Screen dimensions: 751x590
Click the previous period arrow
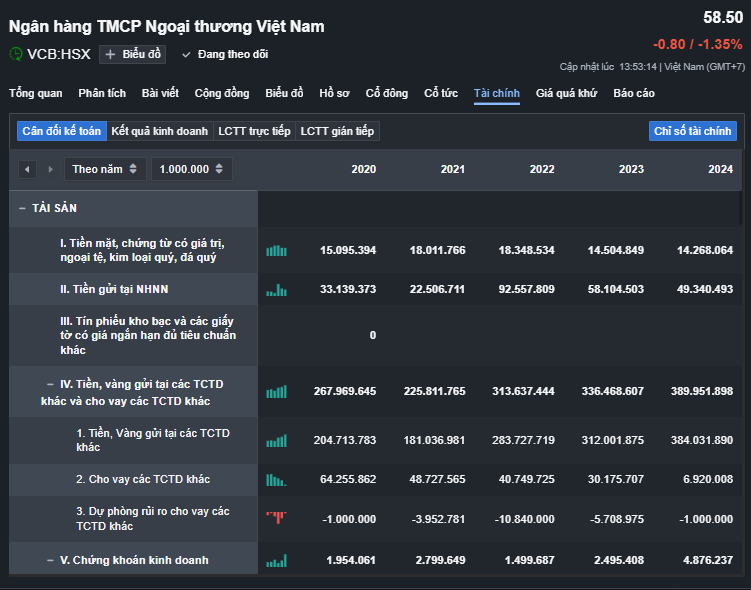tap(27, 169)
